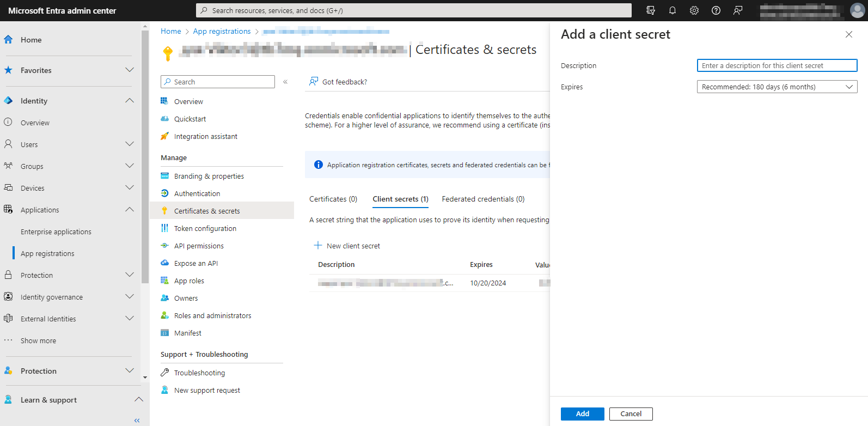Click the Branding & properties icon
The height and width of the screenshot is (426, 868).
click(x=164, y=176)
